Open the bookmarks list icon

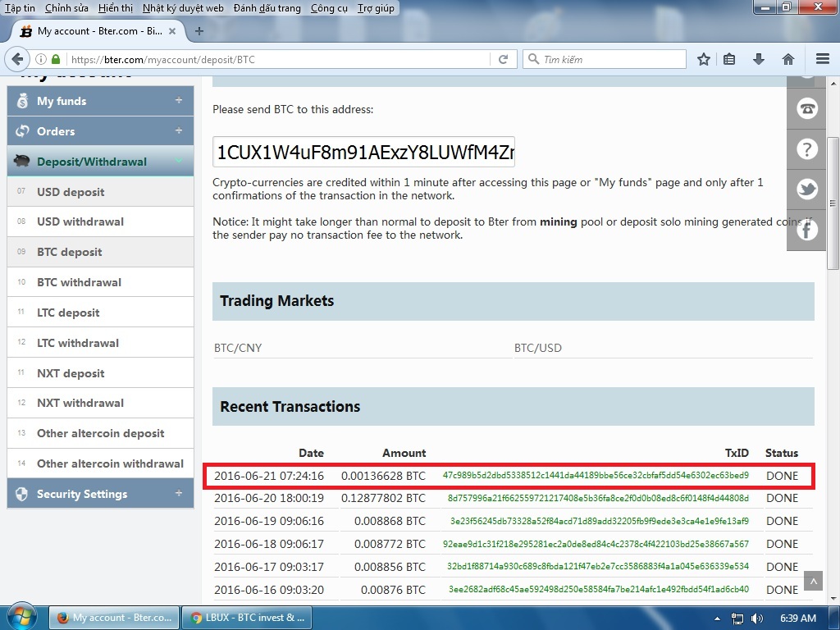[729, 59]
